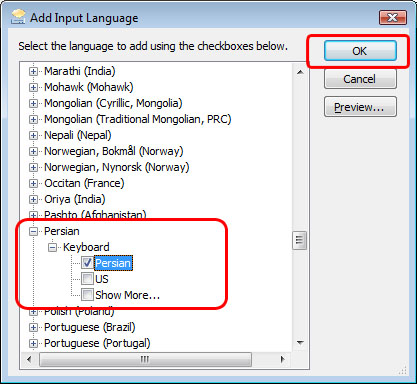
Task: Click the horizontal scrollbar right arrow
Action: (x=283, y=359)
